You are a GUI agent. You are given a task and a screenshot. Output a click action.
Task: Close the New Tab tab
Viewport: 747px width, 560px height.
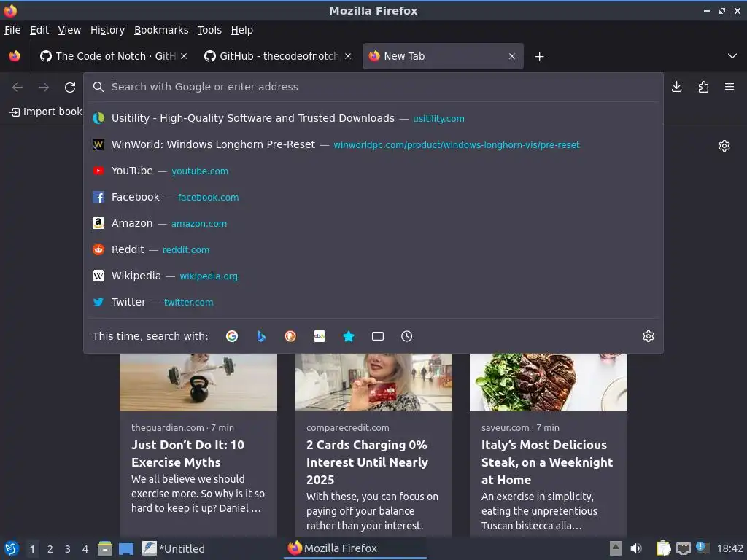[512, 56]
